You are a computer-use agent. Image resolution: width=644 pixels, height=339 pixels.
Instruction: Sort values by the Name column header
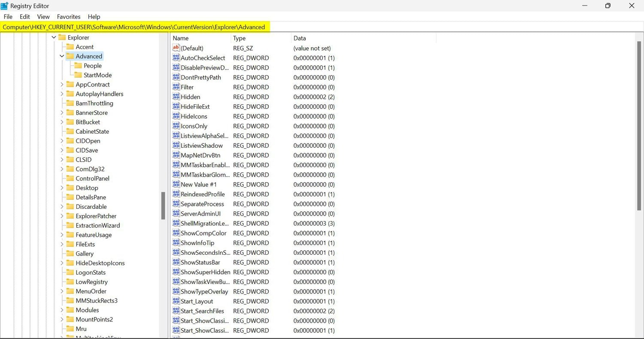200,38
